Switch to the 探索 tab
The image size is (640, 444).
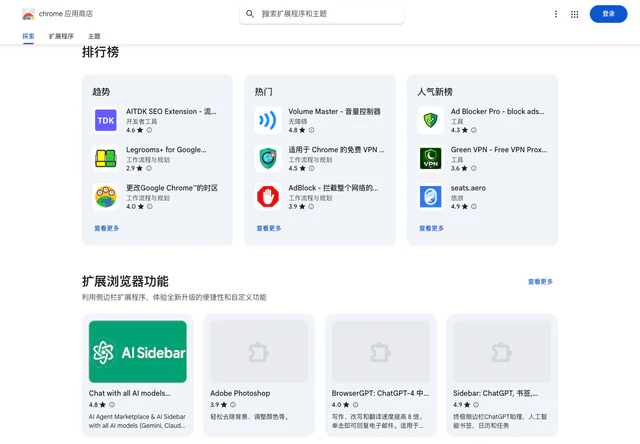(x=28, y=36)
